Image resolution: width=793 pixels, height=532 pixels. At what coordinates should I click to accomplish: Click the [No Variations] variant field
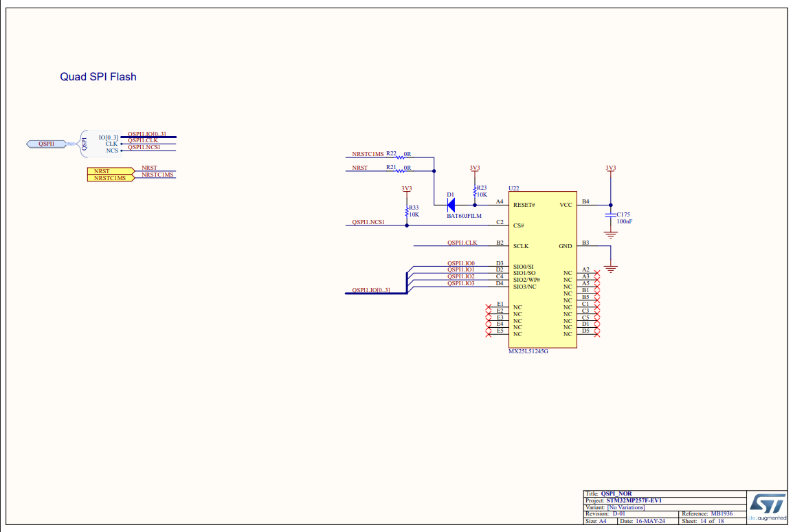coord(625,507)
